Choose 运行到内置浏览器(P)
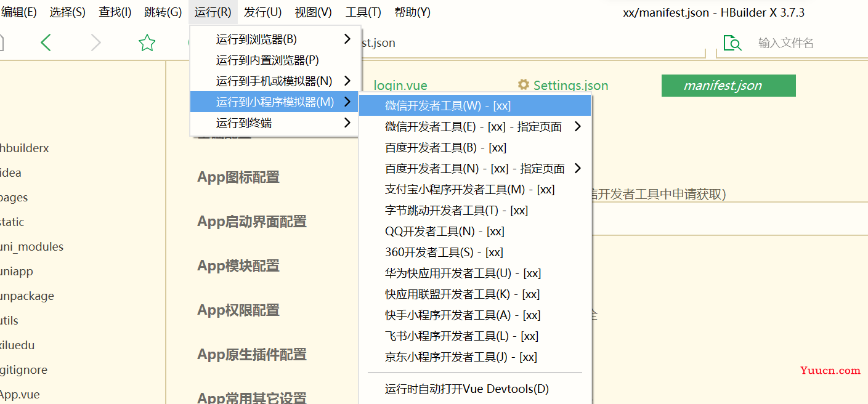 [275, 60]
